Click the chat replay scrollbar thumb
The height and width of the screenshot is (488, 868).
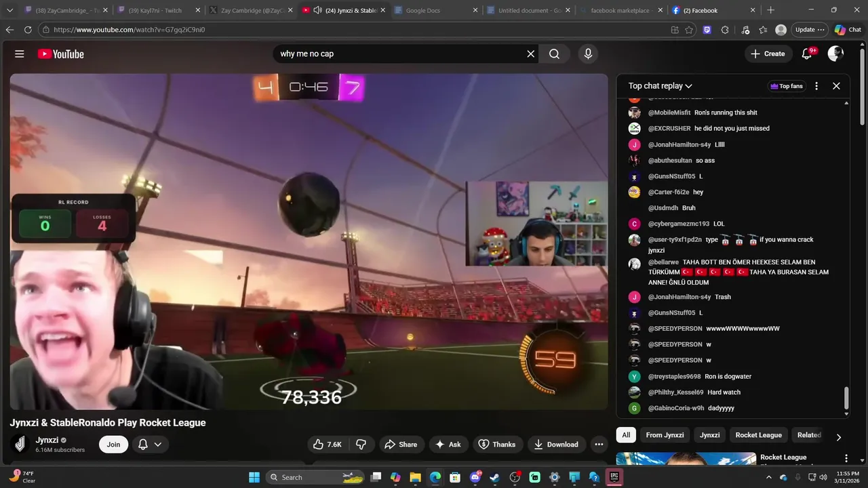tap(846, 399)
